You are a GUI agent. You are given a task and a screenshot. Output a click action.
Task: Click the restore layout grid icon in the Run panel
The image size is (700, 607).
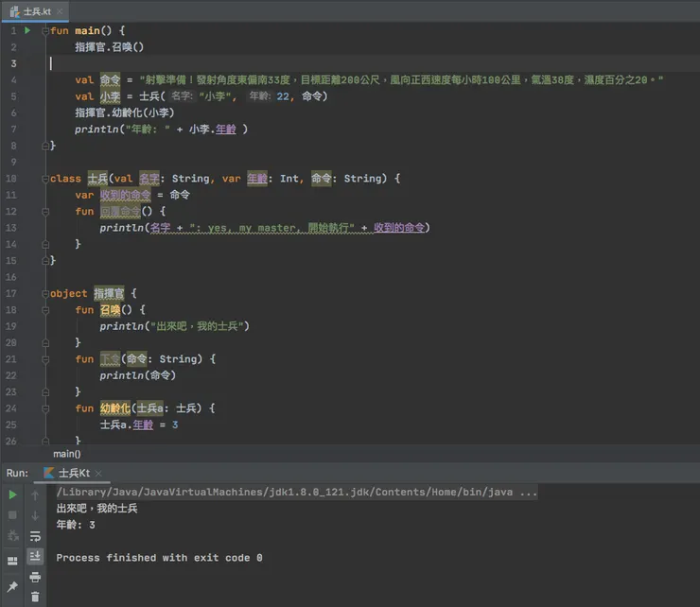[12, 561]
